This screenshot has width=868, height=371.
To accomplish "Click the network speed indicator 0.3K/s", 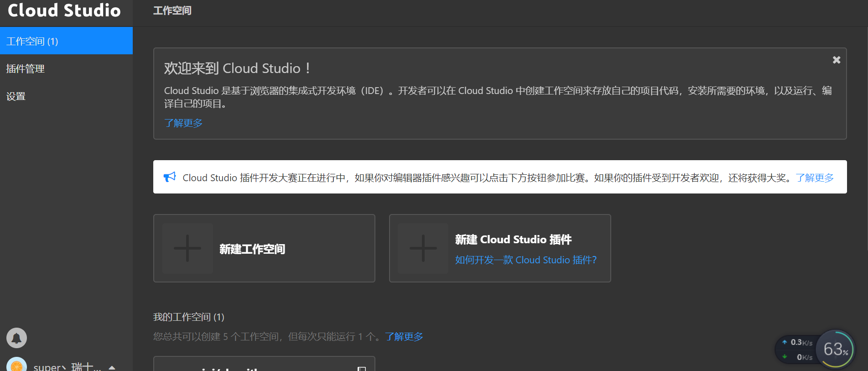I will (797, 342).
